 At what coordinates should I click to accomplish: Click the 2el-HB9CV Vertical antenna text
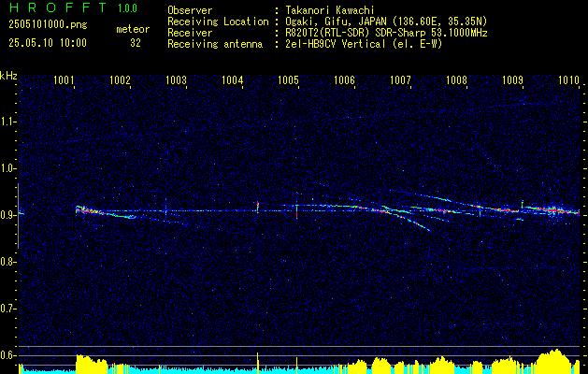[x=365, y=44]
